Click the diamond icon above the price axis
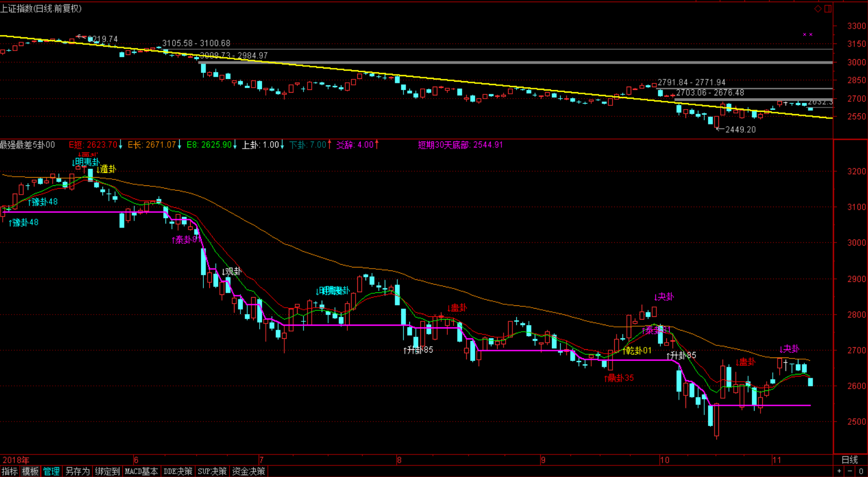 coord(818,9)
